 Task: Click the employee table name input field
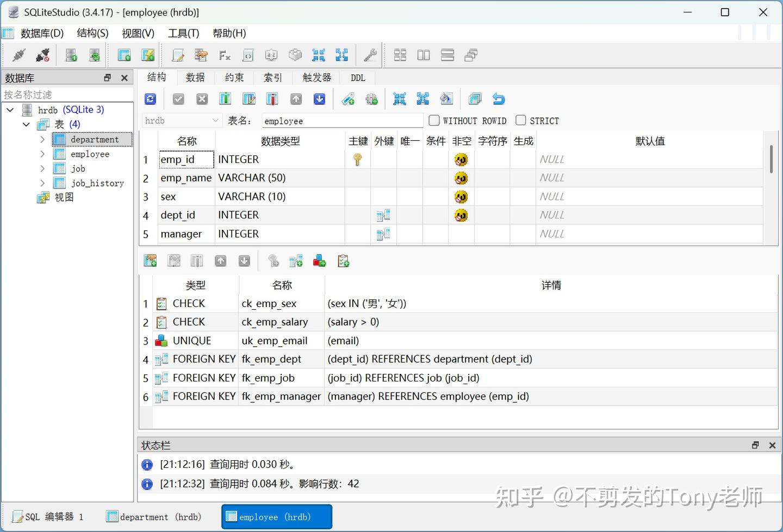(x=342, y=120)
